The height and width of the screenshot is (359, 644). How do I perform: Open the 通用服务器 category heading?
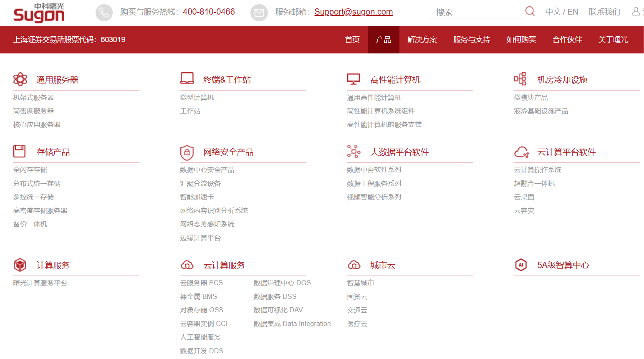(x=57, y=80)
